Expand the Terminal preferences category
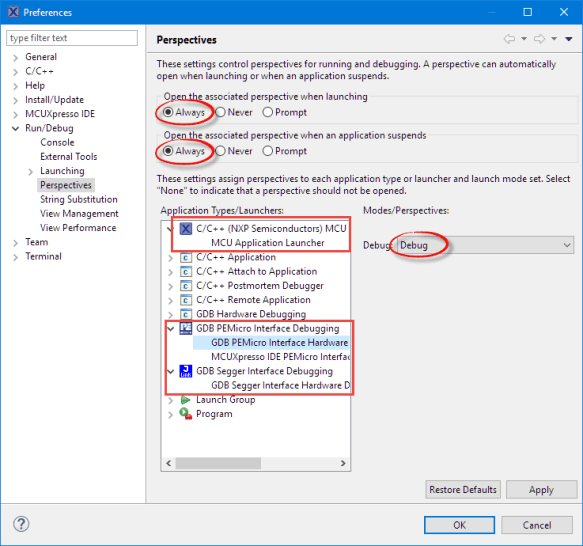Viewport: 583px width, 546px height. tap(15, 257)
